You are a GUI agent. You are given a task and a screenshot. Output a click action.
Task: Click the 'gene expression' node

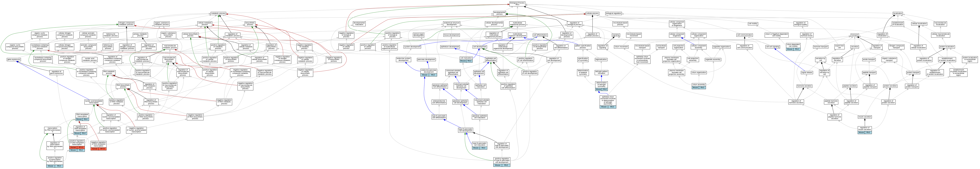click(14, 60)
